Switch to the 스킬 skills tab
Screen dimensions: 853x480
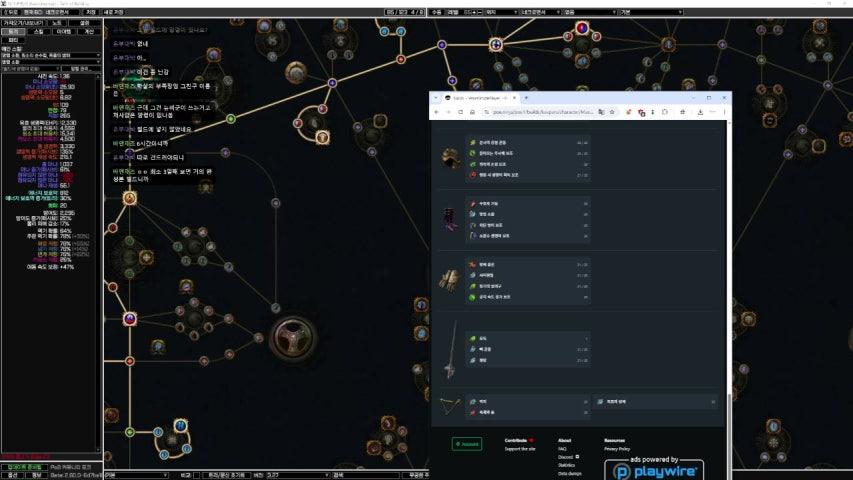(x=39, y=32)
